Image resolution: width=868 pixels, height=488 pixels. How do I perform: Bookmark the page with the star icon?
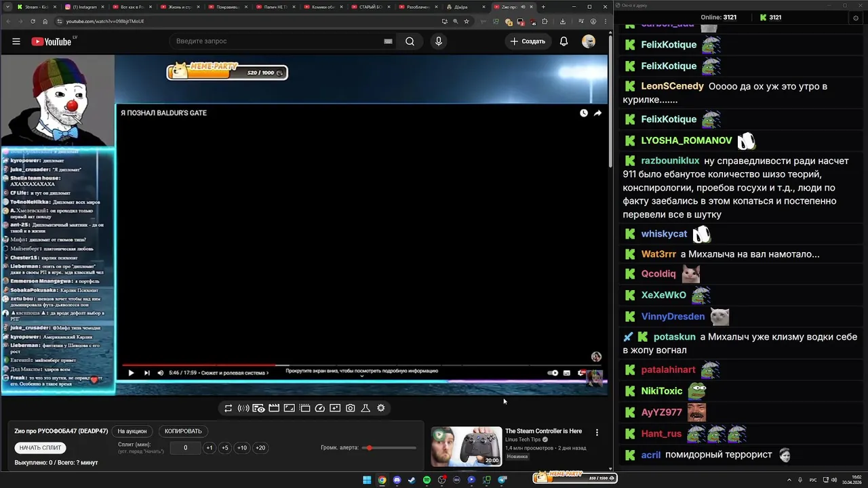coord(467,21)
